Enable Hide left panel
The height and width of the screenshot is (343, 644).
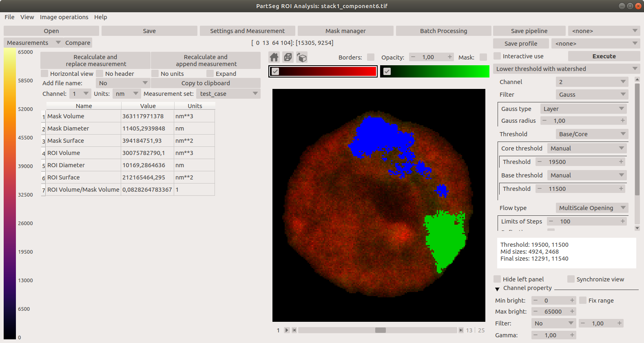497,279
